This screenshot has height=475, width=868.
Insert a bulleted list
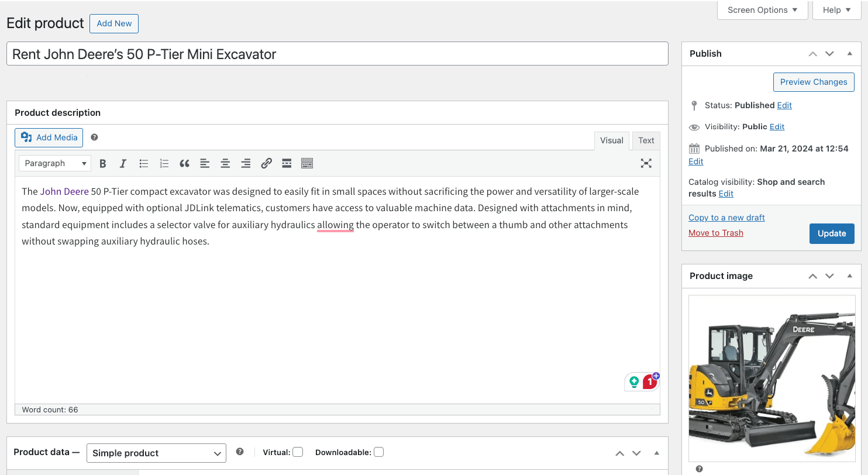(143, 164)
